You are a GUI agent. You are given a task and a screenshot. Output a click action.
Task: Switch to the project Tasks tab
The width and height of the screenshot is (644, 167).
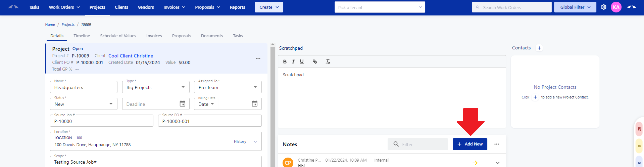(x=238, y=36)
